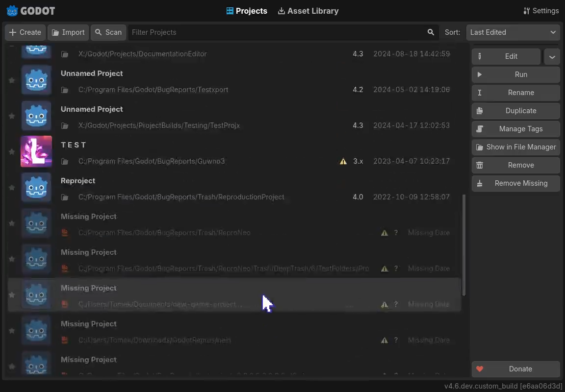Click the red missing-file icon beside ReproNeo path

(x=65, y=233)
